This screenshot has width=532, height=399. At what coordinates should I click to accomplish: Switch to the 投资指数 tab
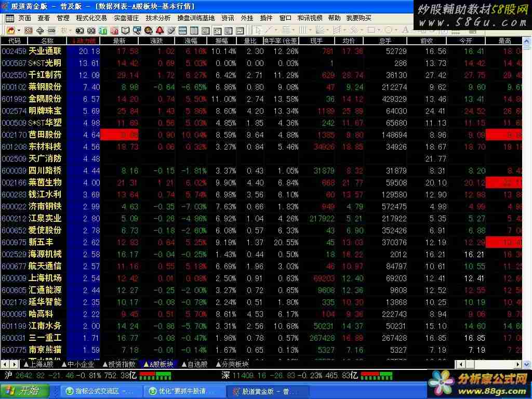pyautogui.click(x=119, y=364)
